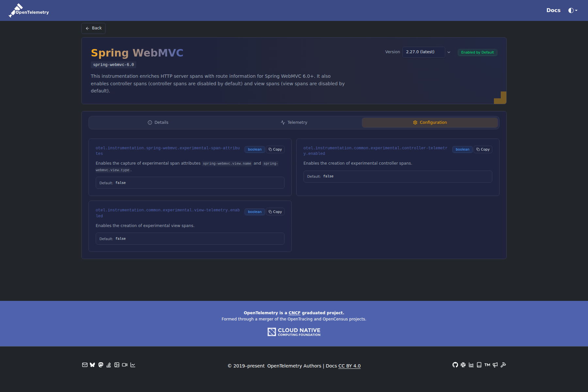
Task: Toggle the light/dark theme menu
Action: pyautogui.click(x=573, y=10)
